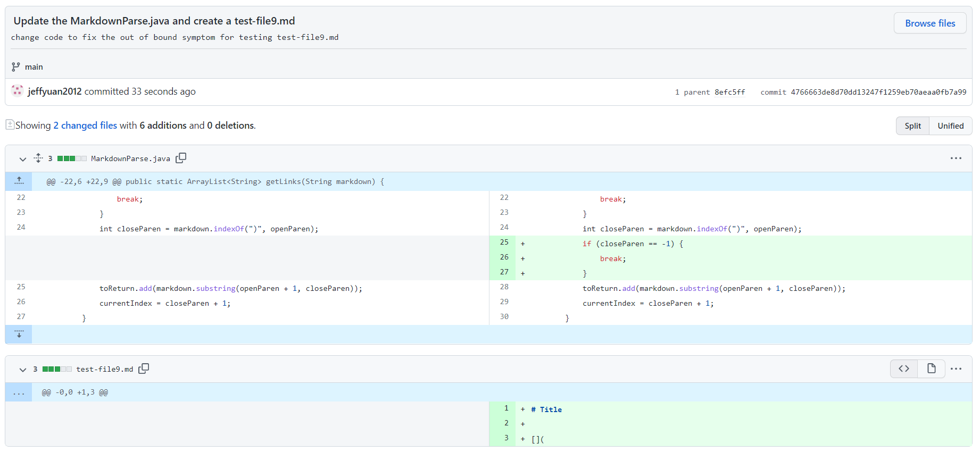Expand lines below line 30
The image size is (980, 452).
tap(19, 334)
